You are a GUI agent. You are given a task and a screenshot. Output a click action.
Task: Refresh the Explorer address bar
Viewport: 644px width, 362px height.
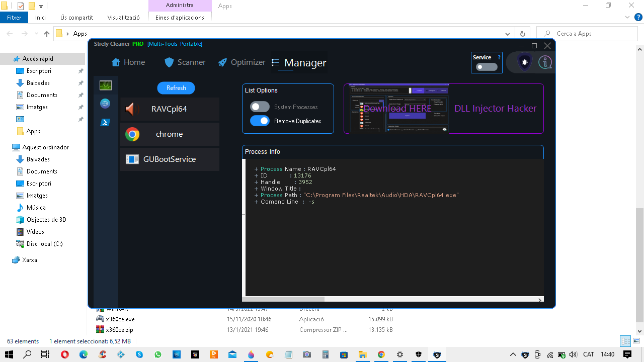pyautogui.click(x=522, y=34)
